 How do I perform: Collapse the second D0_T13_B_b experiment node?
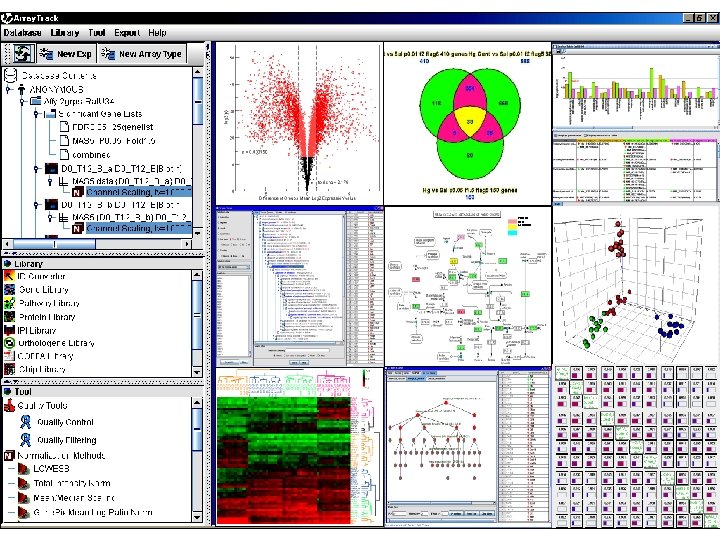(36, 205)
